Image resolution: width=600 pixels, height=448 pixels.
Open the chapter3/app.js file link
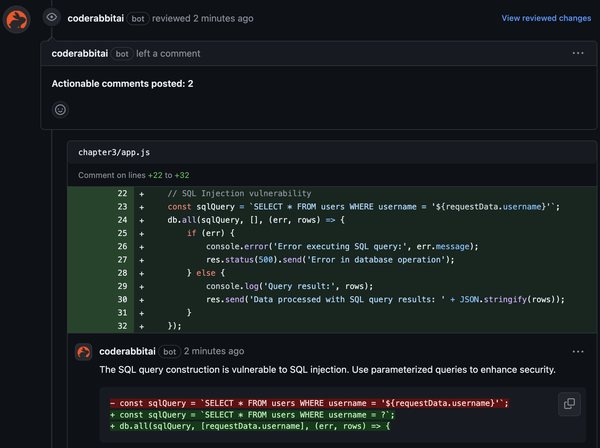point(112,152)
